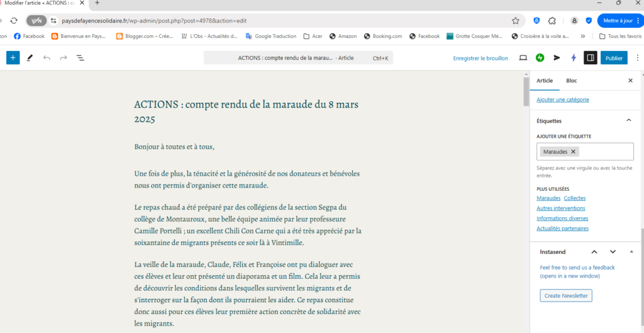644x333 pixels.
Task: Select the pencil Tools icon
Action: (x=30, y=58)
